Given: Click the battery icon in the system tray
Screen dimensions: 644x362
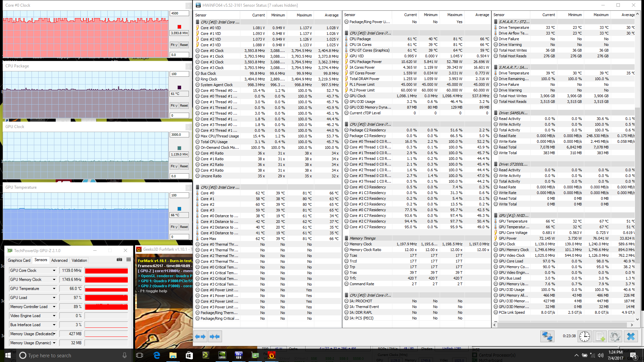Looking at the screenshot, I should tap(585, 355).
